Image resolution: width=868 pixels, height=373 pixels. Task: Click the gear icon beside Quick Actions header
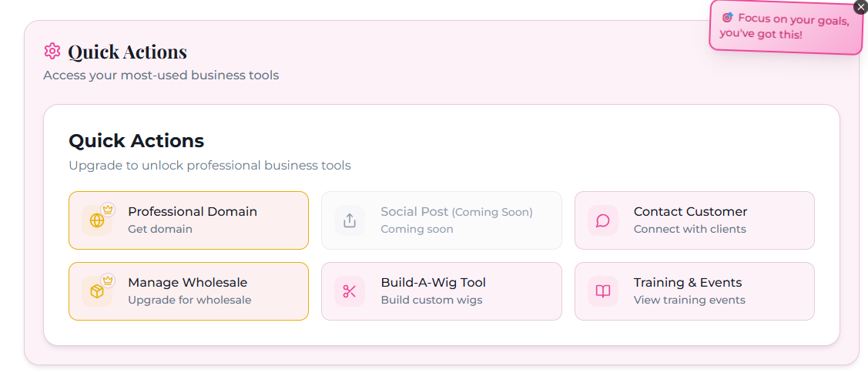[52, 52]
